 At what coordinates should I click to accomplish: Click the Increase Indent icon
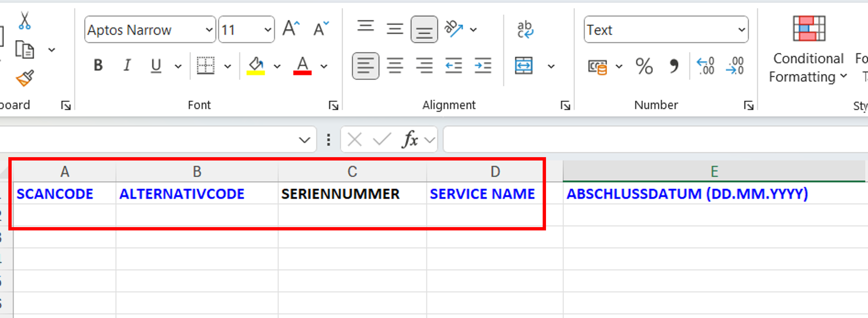[483, 66]
